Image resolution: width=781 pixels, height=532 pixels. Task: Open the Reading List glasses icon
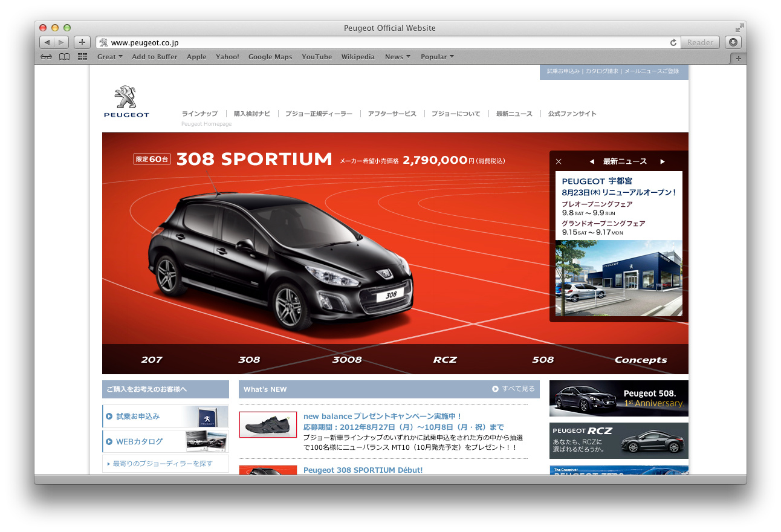tap(47, 57)
